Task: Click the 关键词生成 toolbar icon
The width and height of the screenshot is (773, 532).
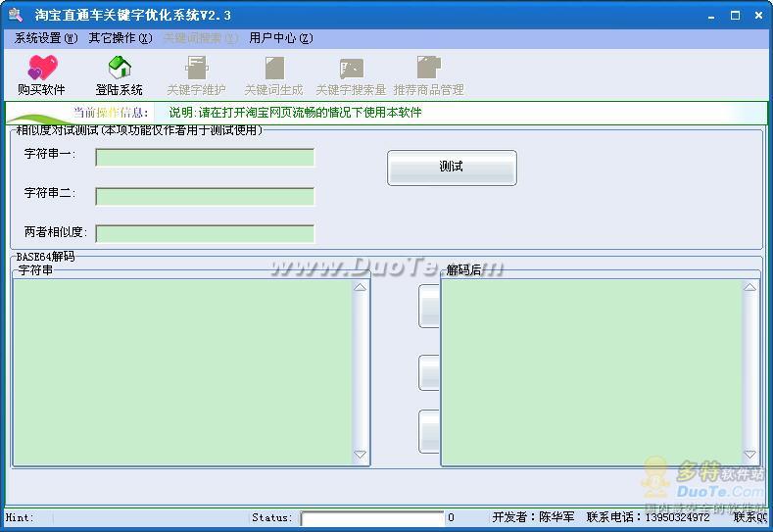Action: (x=274, y=68)
